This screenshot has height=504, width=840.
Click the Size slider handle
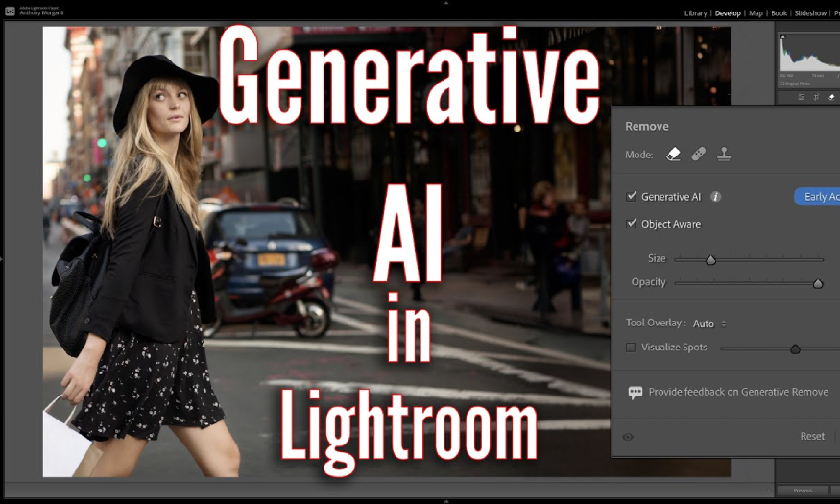point(711,260)
